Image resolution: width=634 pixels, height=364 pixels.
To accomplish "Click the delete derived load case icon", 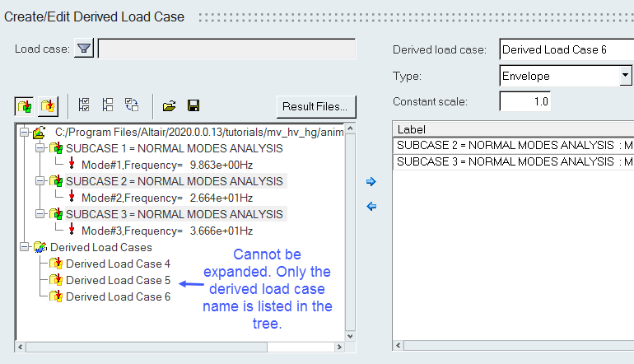I will tap(48, 106).
